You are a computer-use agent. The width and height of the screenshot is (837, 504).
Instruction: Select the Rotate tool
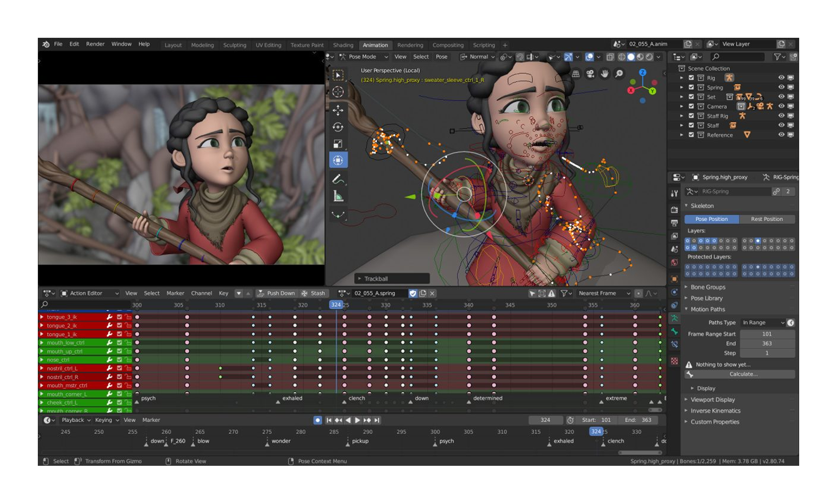[x=338, y=127]
